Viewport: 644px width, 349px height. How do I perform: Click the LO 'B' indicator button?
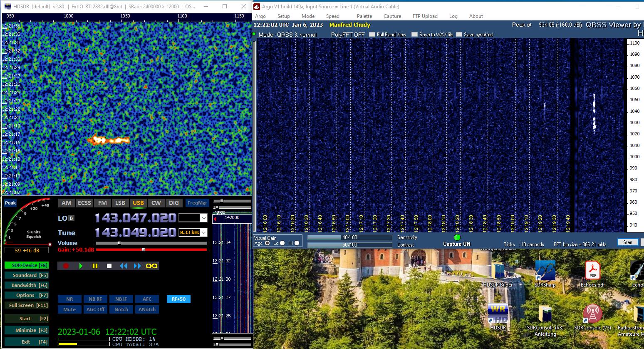click(71, 218)
